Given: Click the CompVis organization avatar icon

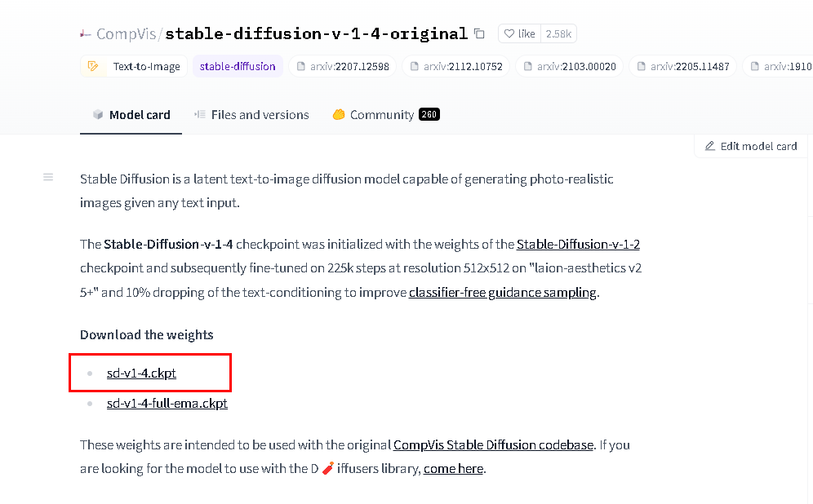Looking at the screenshot, I should pos(86,34).
